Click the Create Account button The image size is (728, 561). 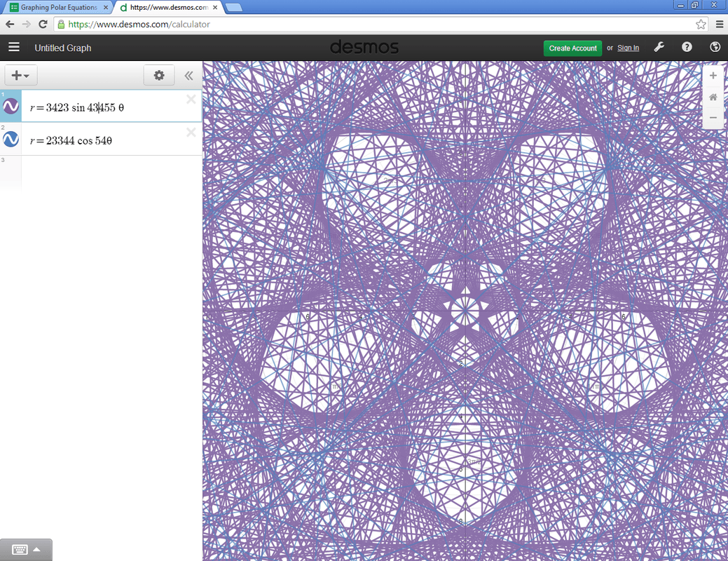click(x=572, y=48)
